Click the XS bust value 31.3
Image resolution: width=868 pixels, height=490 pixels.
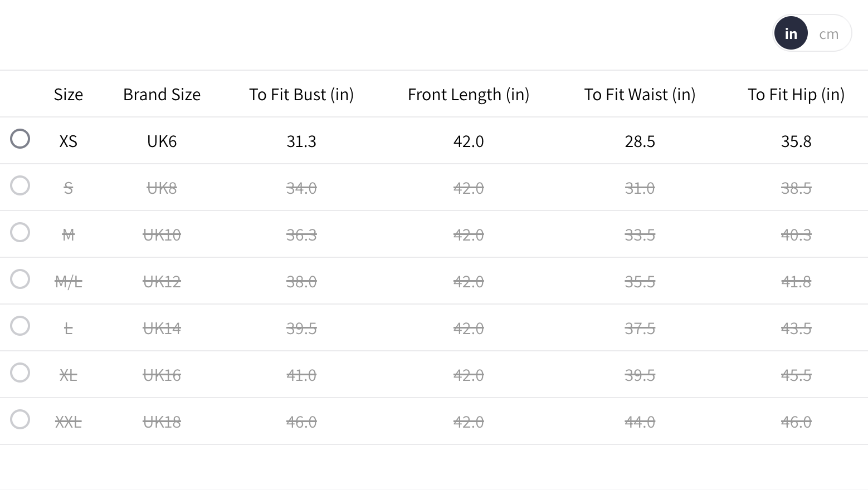[301, 141]
